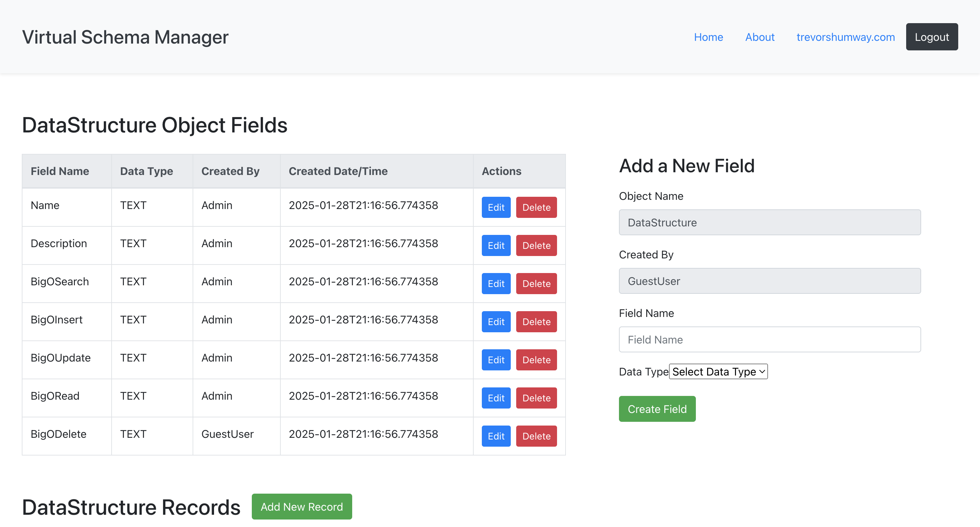The image size is (980, 527).
Task: Edit the BigODelete field
Action: point(496,436)
